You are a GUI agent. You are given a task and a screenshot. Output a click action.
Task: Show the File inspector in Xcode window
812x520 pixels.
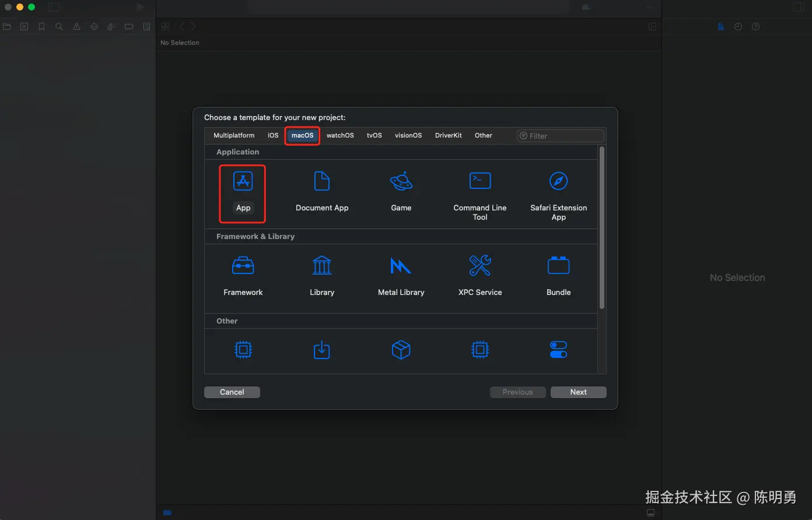(x=721, y=27)
